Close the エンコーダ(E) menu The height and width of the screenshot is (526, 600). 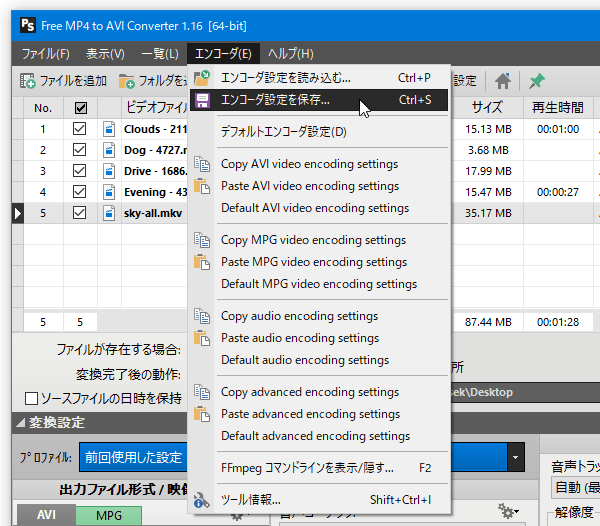[x=223, y=54]
